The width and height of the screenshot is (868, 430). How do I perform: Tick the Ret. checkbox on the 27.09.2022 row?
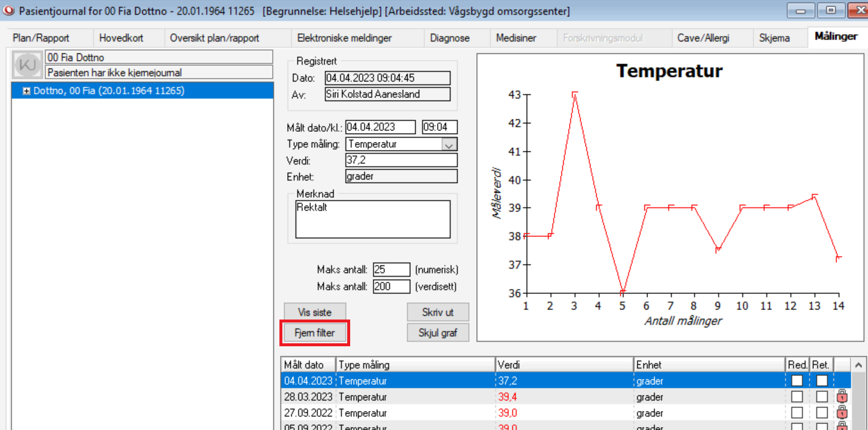tap(822, 413)
